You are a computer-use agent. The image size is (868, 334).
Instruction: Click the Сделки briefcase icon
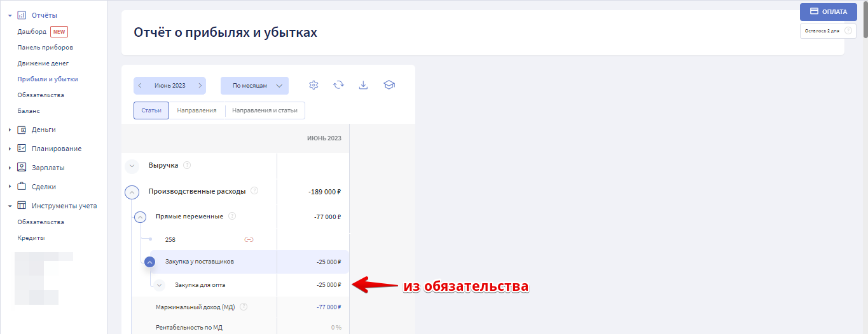(x=22, y=187)
